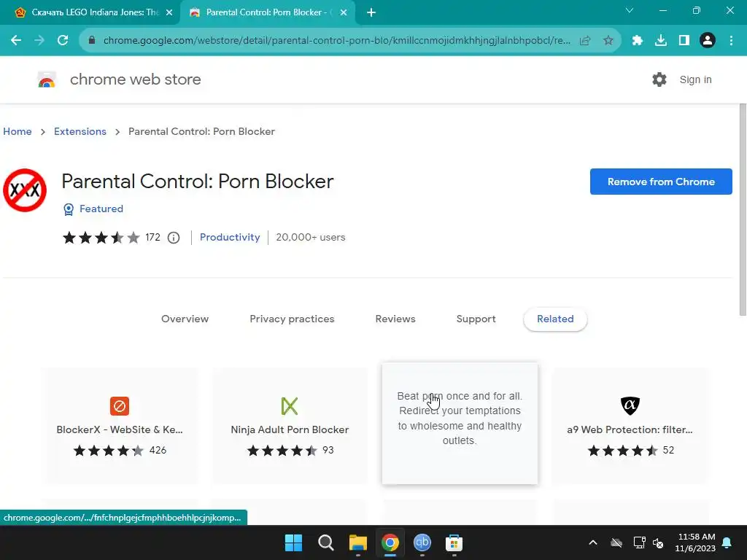Open Chrome Web Store settings gear
Image resolution: width=747 pixels, height=560 pixels.
tap(659, 79)
